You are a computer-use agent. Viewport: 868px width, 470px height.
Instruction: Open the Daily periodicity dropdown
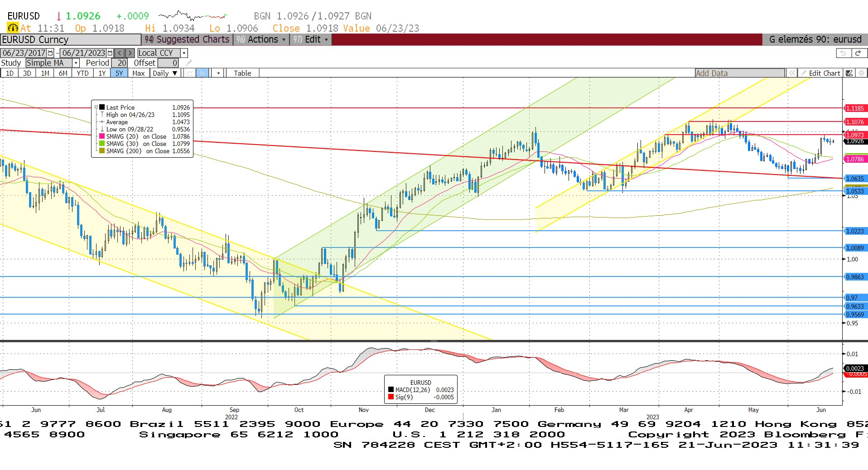pos(165,73)
